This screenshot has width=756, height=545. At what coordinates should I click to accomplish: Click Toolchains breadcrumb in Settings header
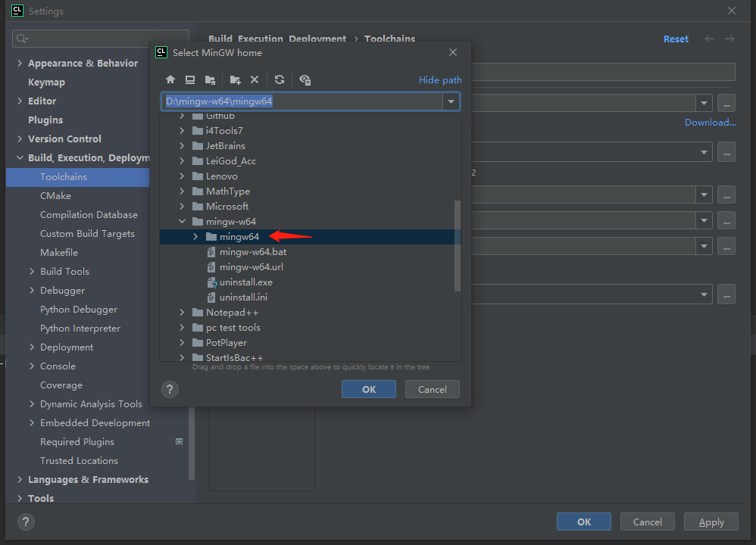(389, 39)
